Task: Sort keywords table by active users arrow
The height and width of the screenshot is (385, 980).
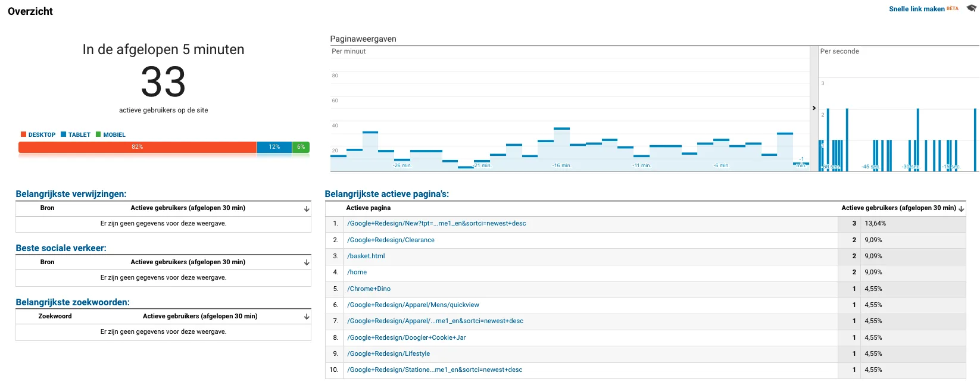Action: (307, 317)
